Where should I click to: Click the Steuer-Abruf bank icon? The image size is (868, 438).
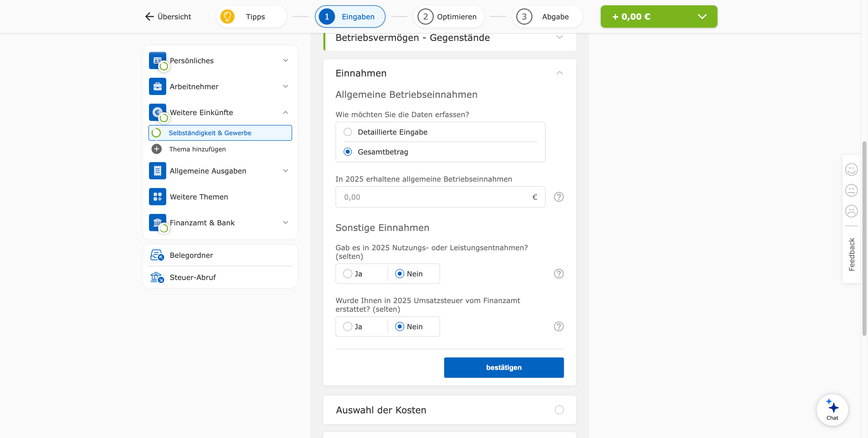(157, 277)
